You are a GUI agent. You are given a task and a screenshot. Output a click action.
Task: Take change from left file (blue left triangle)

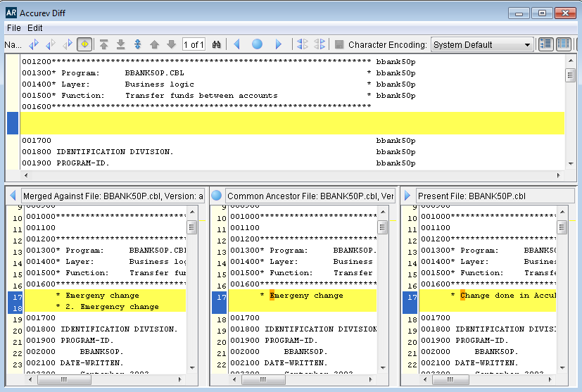236,44
